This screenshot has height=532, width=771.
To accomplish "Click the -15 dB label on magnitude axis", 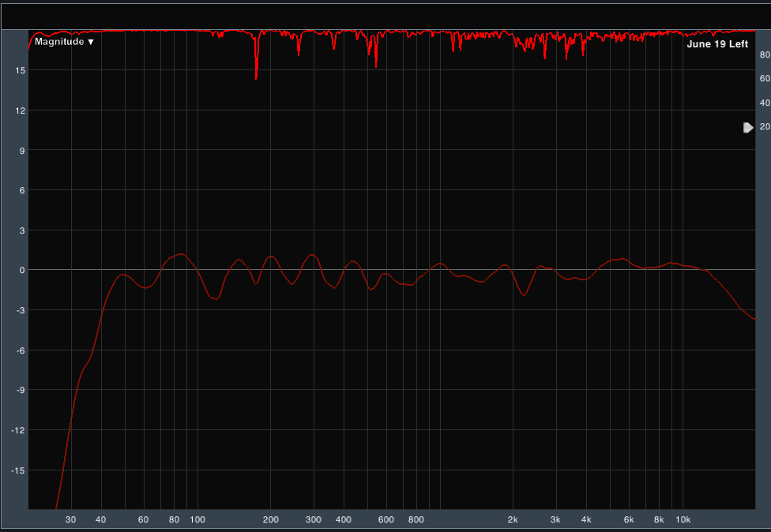I will [18, 470].
